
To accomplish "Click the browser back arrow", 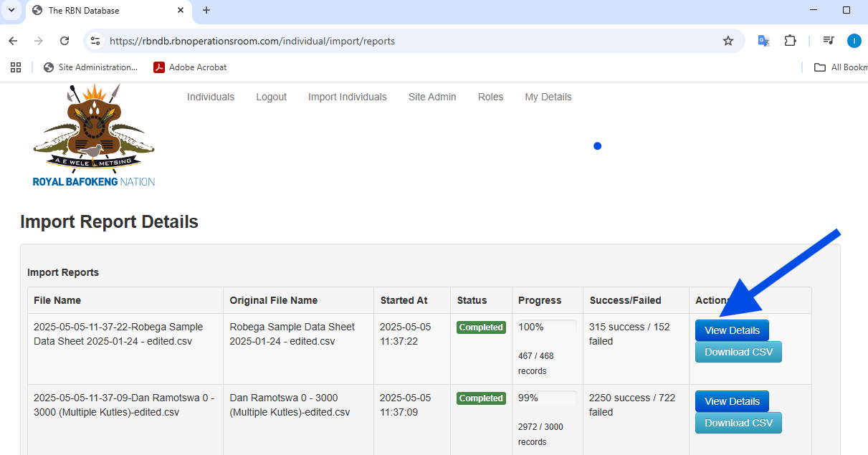I will point(13,41).
